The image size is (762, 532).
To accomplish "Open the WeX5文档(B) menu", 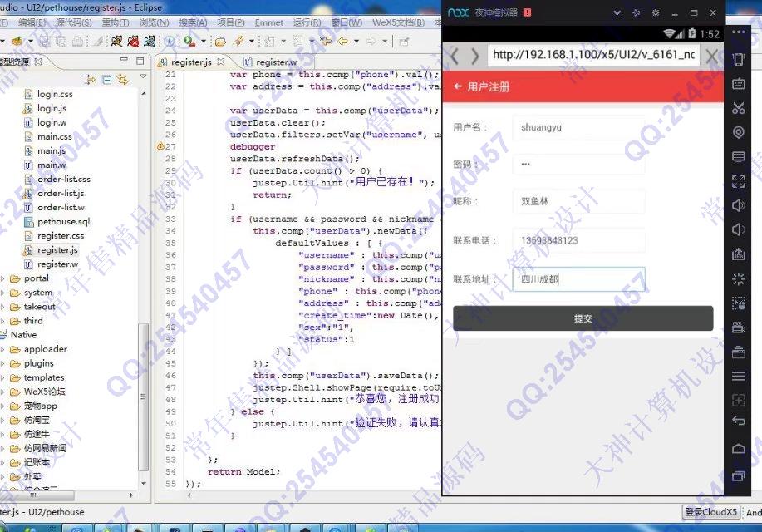I will 398,22.
